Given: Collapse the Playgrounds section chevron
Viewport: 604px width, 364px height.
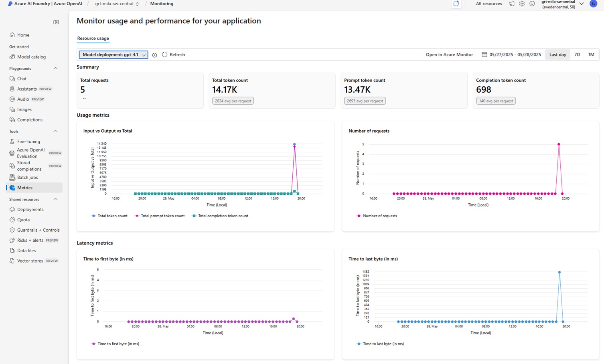Looking at the screenshot, I should click(x=55, y=69).
